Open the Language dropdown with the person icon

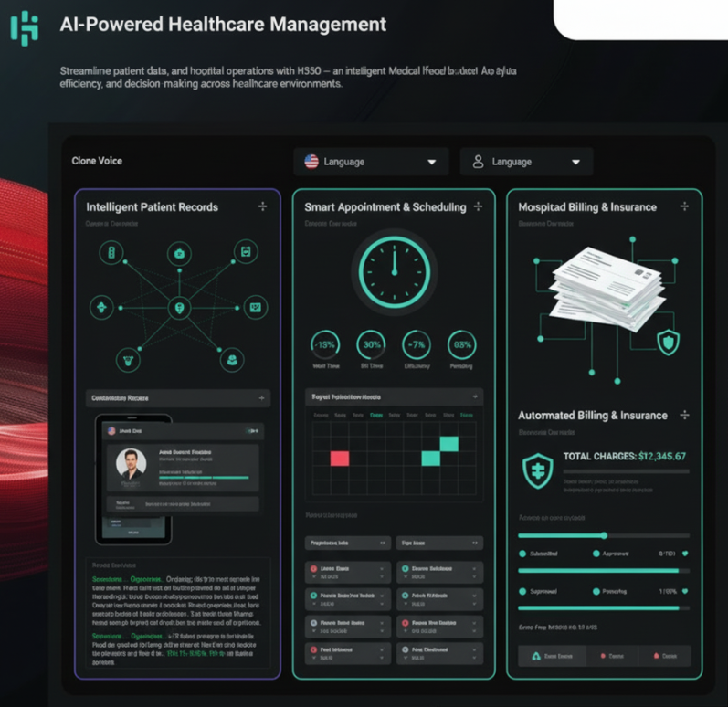point(526,162)
